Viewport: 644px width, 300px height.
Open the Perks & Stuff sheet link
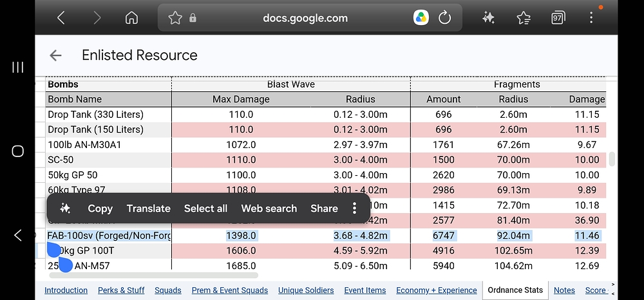click(x=121, y=290)
